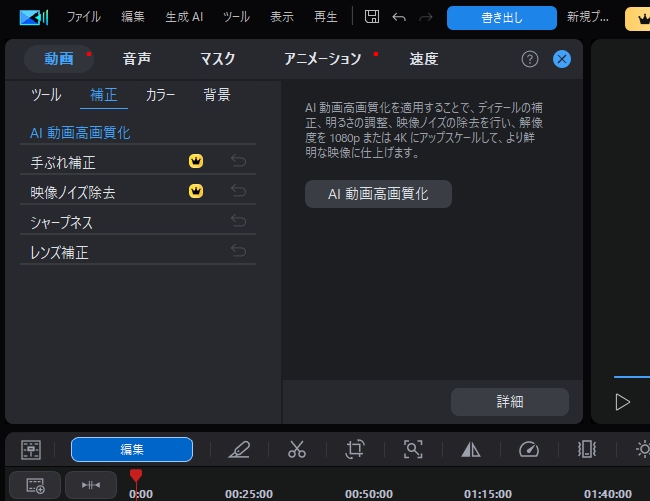Image resolution: width=650 pixels, height=501 pixels.
Task: Select the crop and rotate tool icon
Action: click(x=355, y=449)
